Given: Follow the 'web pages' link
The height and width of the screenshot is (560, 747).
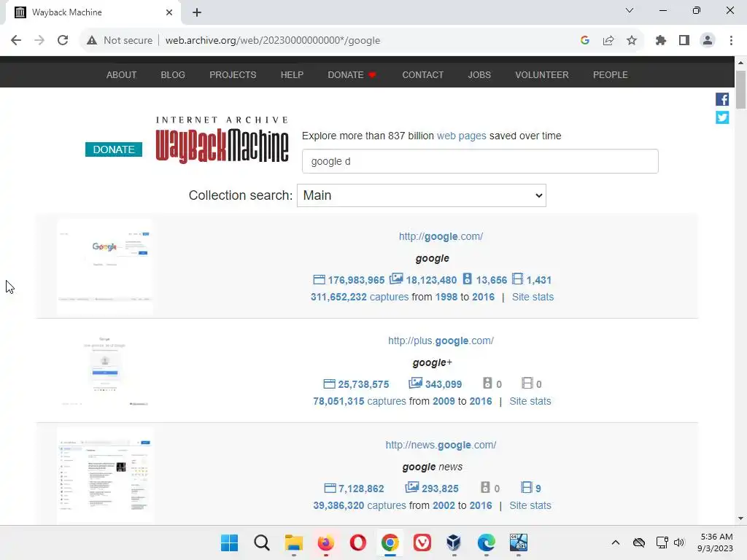Looking at the screenshot, I should pos(462,136).
